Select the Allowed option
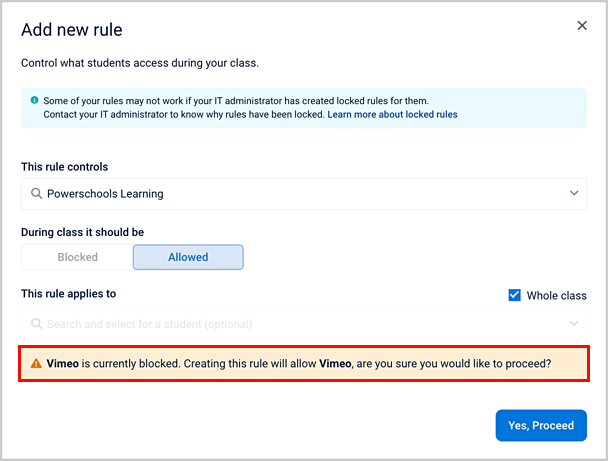608x461 pixels. point(188,257)
